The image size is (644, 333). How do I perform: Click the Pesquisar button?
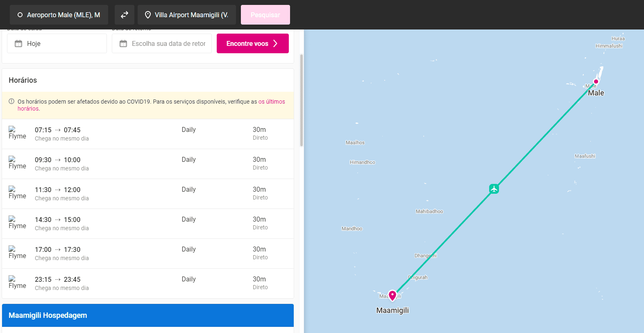265,15
